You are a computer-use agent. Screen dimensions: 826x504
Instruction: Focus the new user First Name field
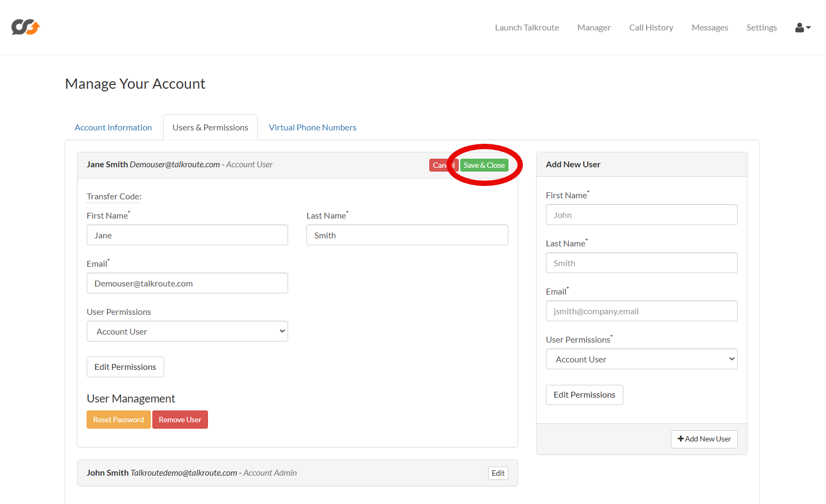tap(641, 215)
